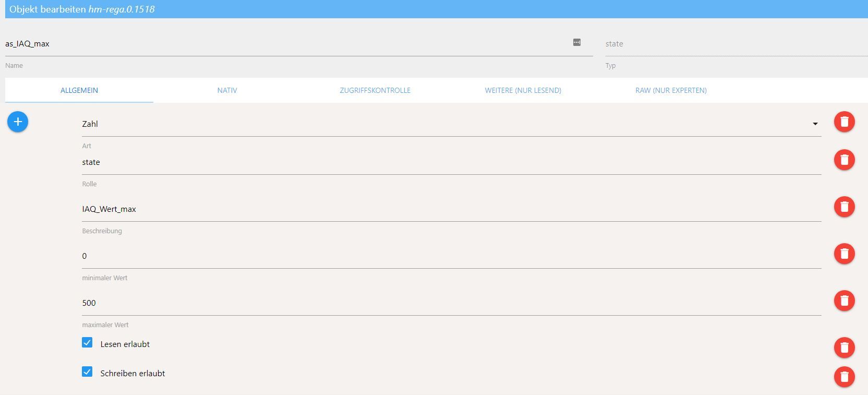
Task: Click the Beschreibung field with IAQ_Wert_max
Action: coord(452,209)
